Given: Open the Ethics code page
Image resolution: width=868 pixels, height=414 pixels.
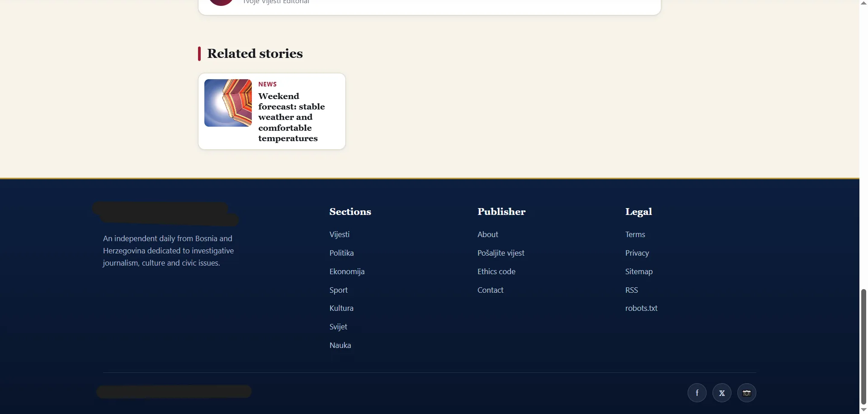Looking at the screenshot, I should pyautogui.click(x=496, y=271).
